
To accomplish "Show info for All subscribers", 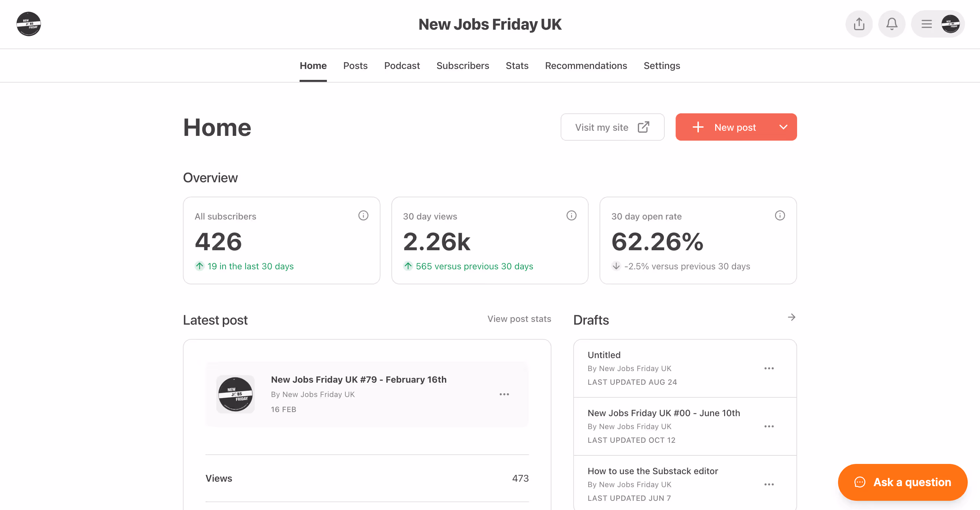I will 363,216.
